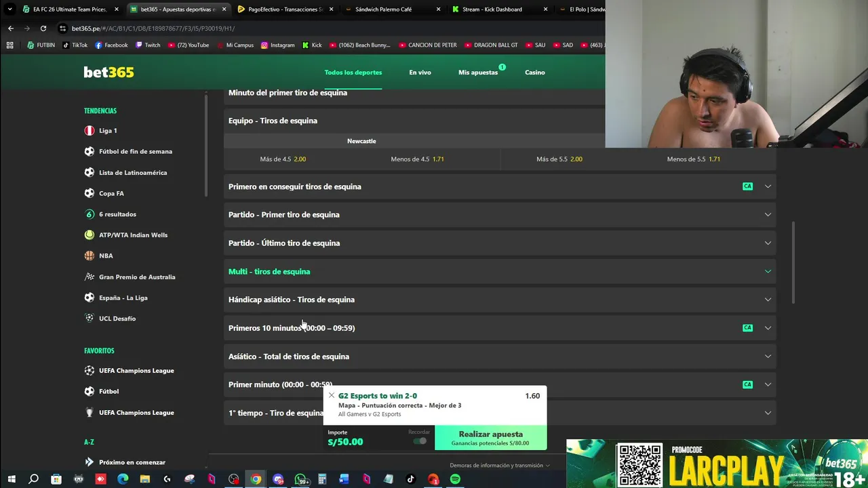
Task: Select Menos de 5.5 at 1.71
Action: [693, 159]
